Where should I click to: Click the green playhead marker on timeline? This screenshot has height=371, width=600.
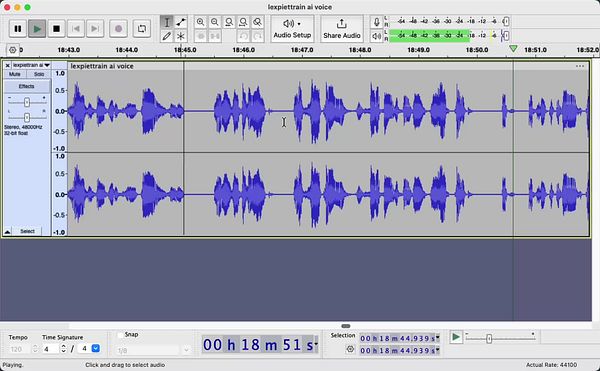(513, 49)
